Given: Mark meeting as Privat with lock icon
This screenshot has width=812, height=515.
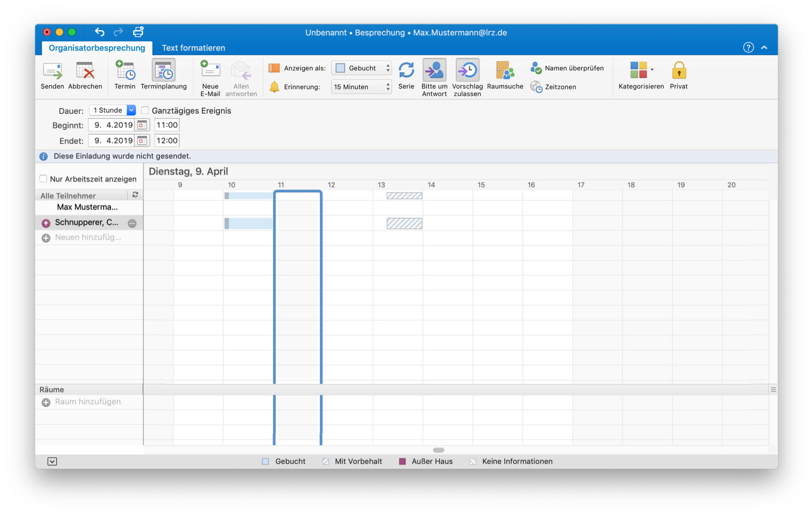Looking at the screenshot, I should point(678,71).
